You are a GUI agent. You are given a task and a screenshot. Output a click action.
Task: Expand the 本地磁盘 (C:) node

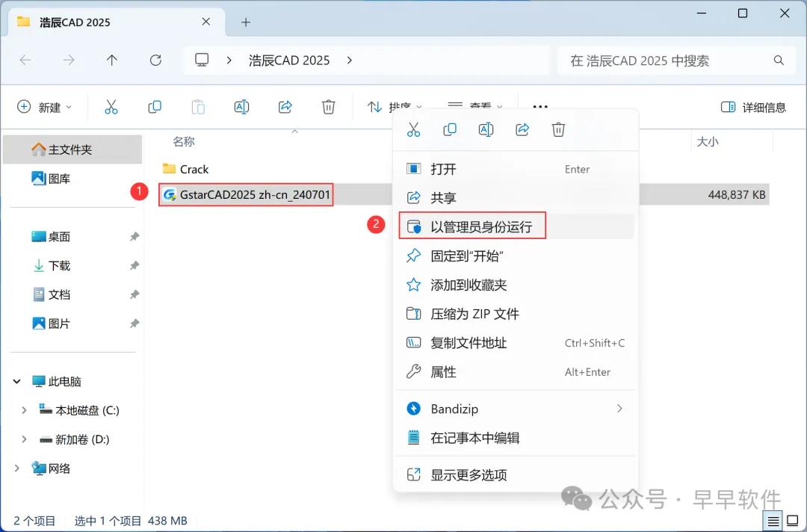coord(24,410)
